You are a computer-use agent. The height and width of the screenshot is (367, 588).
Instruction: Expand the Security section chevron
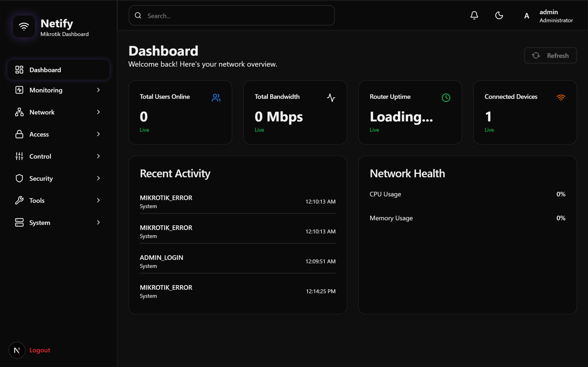98,178
